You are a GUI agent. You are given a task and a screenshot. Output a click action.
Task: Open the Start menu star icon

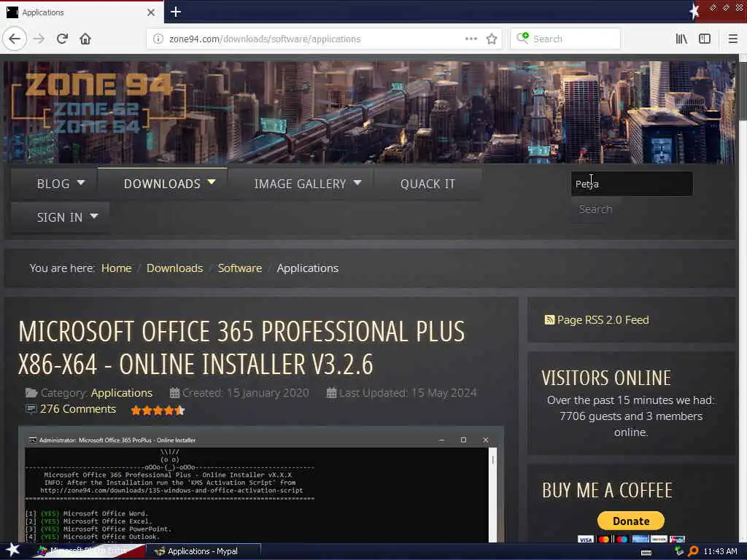pos(12,550)
